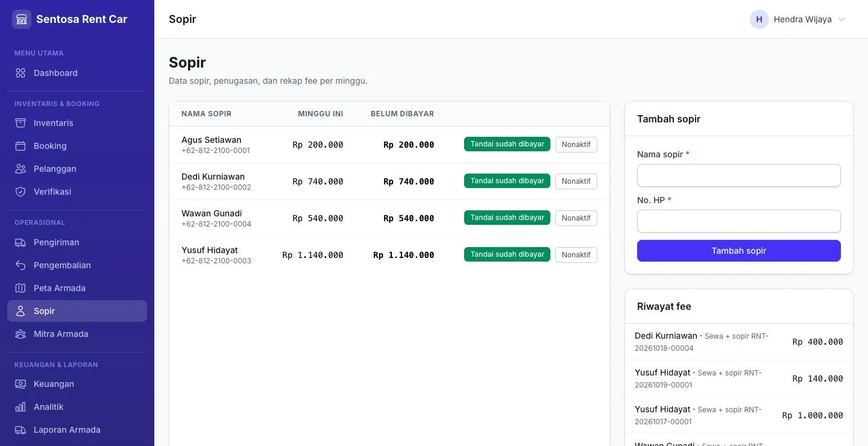The height and width of the screenshot is (446, 868).
Task: Click Nonaktif for Wawan Gunadi
Action: pyautogui.click(x=576, y=218)
